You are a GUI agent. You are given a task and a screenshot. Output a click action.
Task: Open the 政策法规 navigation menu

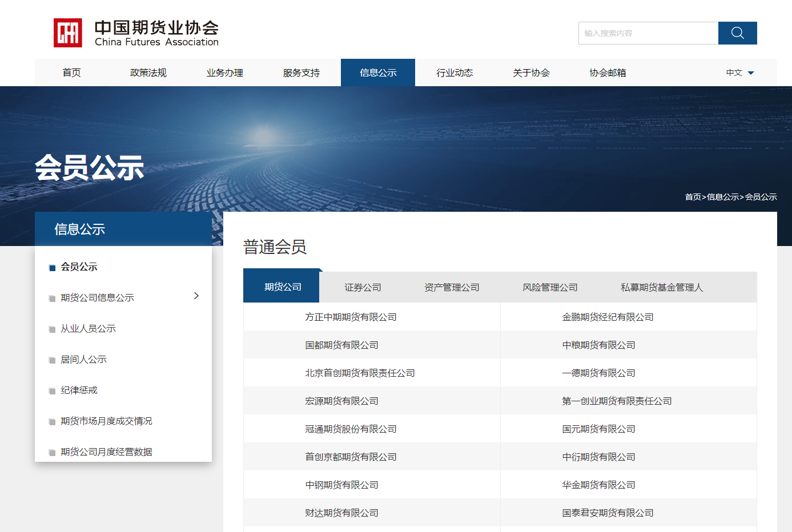(x=148, y=73)
